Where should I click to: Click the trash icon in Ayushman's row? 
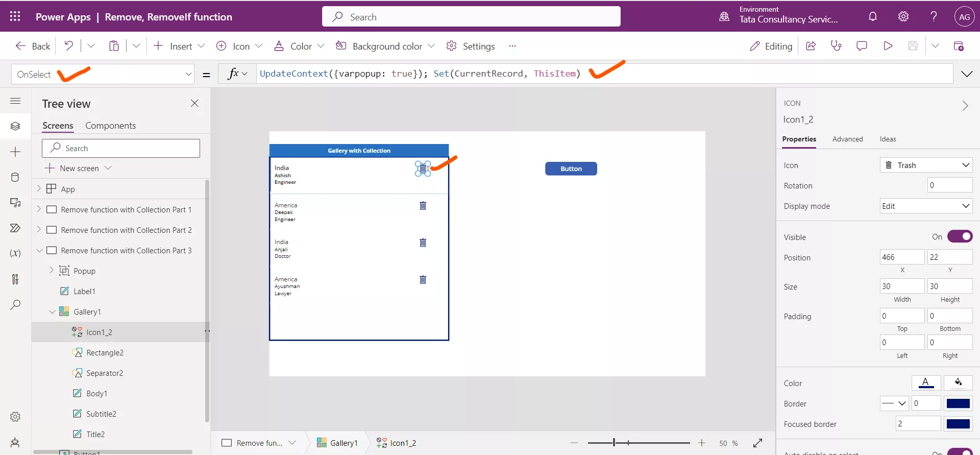tap(423, 279)
